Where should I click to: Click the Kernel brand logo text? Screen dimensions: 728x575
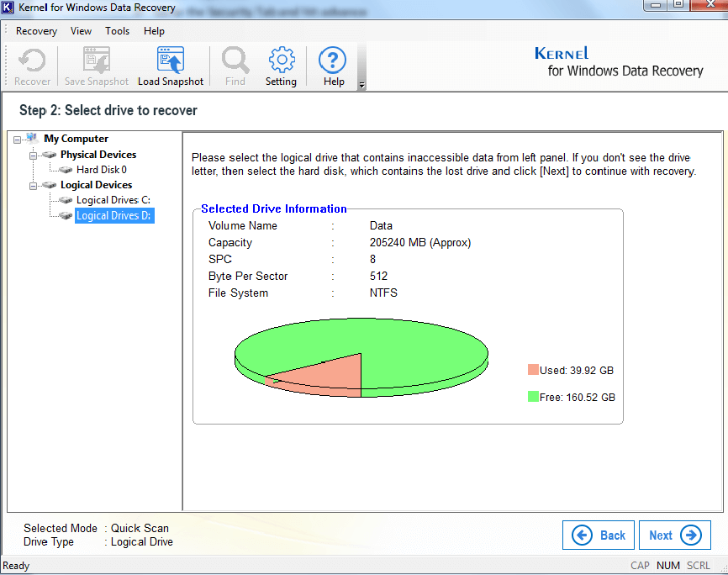click(x=562, y=54)
